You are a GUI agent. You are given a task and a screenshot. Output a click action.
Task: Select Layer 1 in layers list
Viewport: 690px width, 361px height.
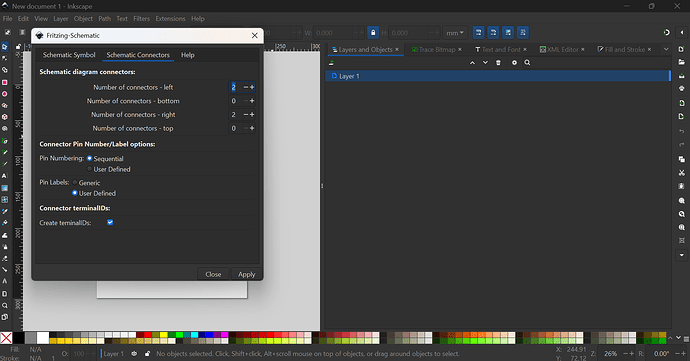pos(497,76)
